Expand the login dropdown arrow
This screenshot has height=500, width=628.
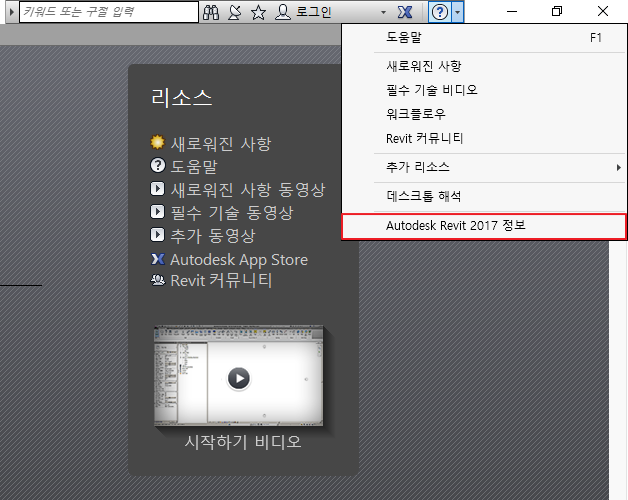383,12
